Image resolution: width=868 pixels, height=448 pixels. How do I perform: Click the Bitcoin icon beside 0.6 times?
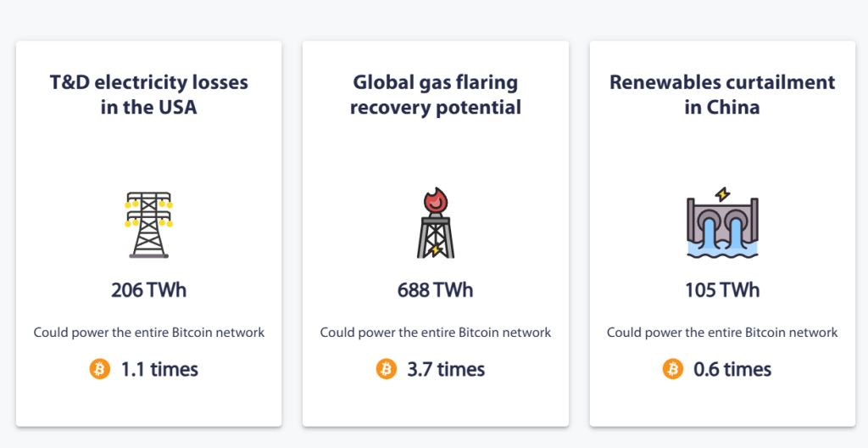pos(673,369)
